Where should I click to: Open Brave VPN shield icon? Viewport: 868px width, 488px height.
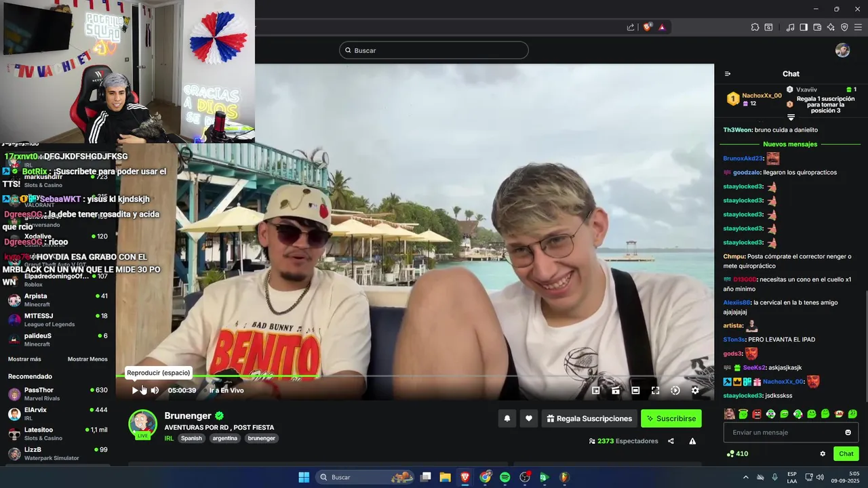point(844,27)
